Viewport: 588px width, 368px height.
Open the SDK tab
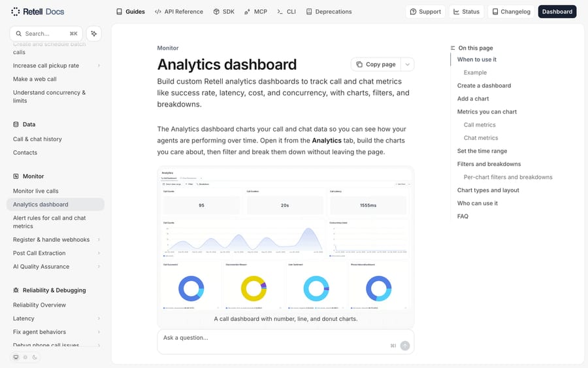point(224,12)
